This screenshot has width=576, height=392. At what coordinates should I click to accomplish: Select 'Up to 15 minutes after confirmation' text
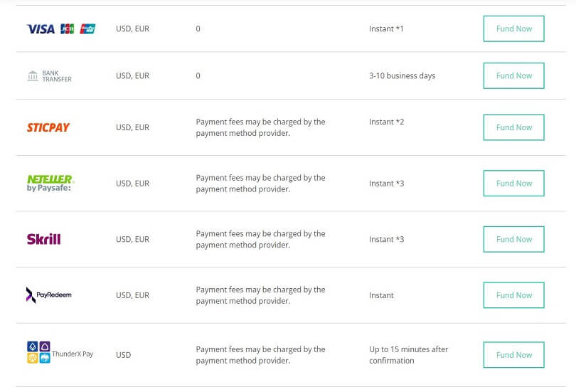pyautogui.click(x=408, y=355)
